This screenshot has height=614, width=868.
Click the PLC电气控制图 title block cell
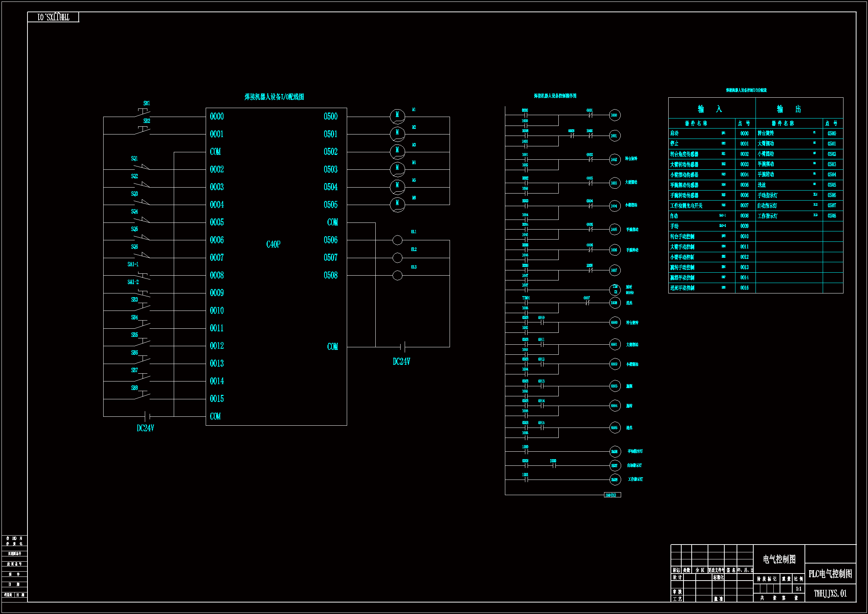830,574
